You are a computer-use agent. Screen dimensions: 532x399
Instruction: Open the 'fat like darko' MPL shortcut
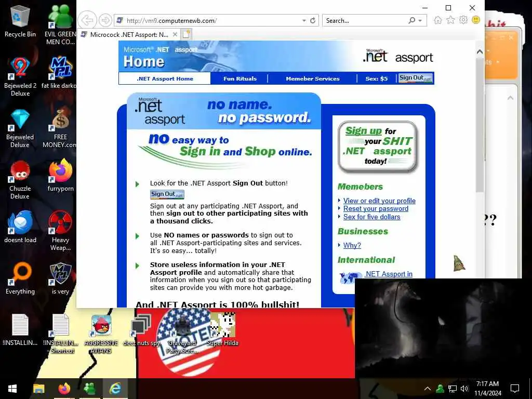[60, 73]
